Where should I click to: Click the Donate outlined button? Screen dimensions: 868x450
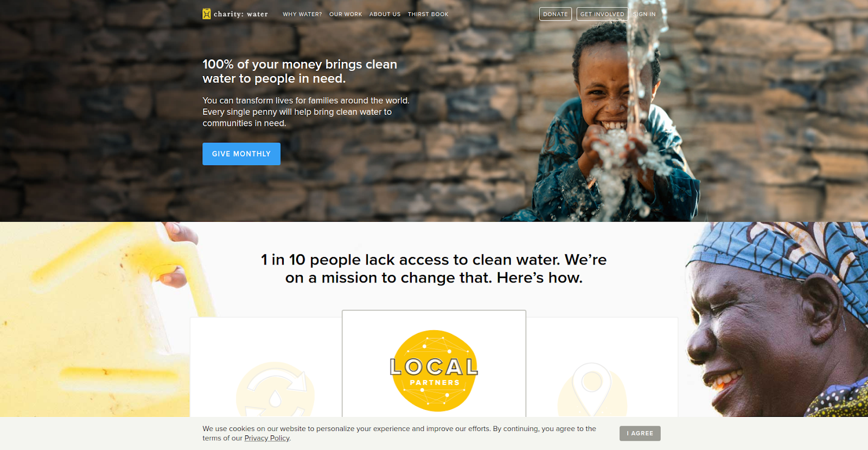pos(556,14)
